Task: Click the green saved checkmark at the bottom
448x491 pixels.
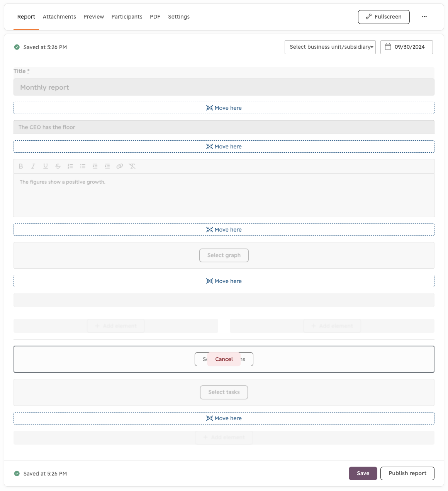Action: 17,474
